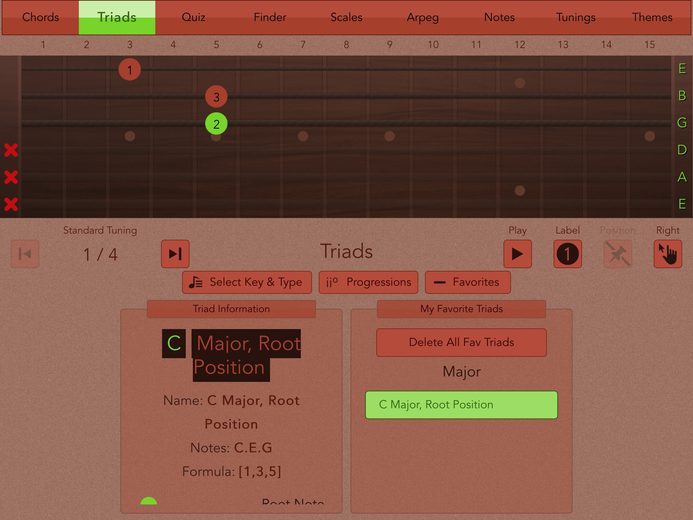Click the Triads title text
Viewport: 693px width, 520px height.
click(x=346, y=251)
